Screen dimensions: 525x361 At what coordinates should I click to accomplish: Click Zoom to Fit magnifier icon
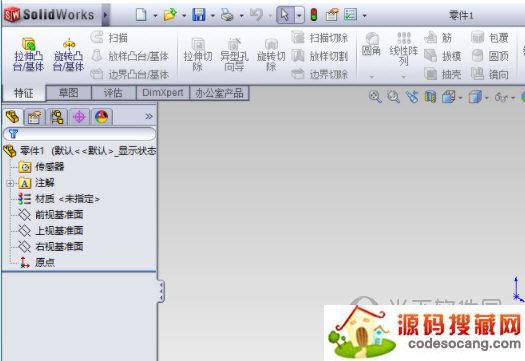point(375,97)
